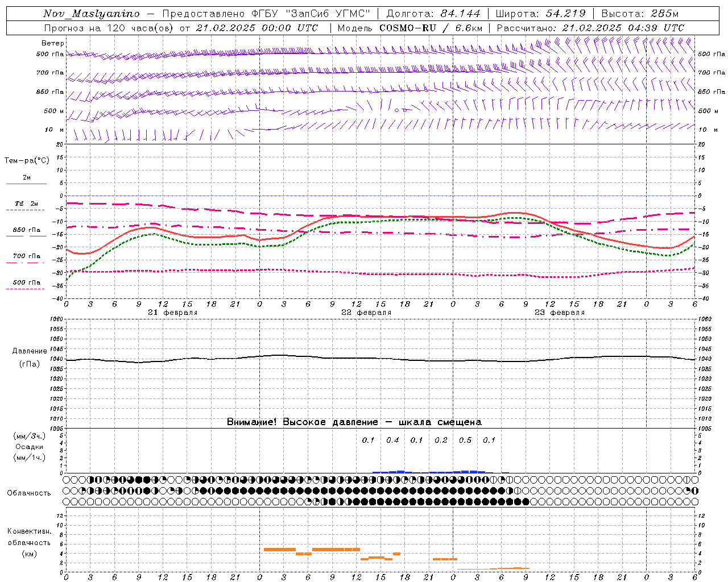The width and height of the screenshot is (728, 582).
Task: Click the station name Nov_Maslyanino in the header
Action: coord(92,14)
